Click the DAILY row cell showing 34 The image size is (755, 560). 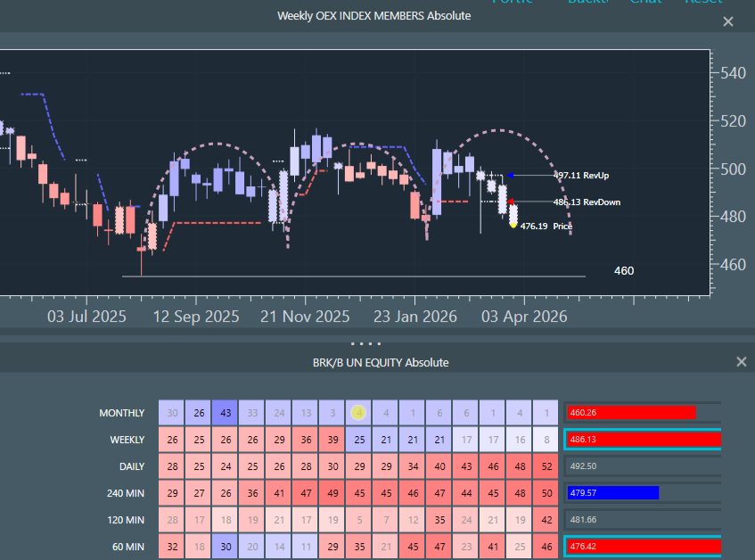pyautogui.click(x=413, y=466)
